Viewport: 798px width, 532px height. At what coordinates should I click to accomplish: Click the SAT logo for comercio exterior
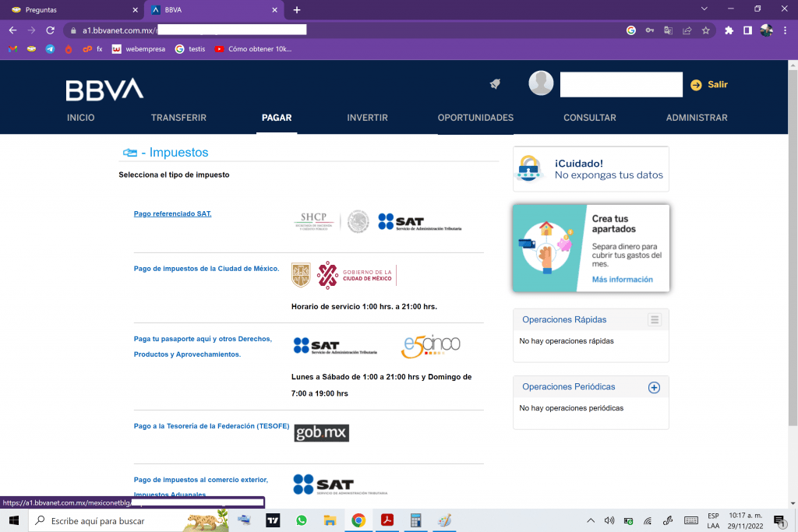click(x=340, y=484)
